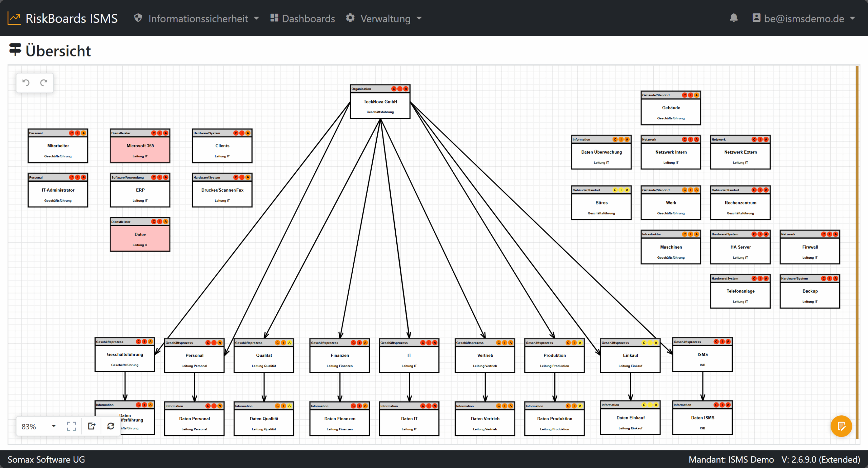The image size is (868, 468).
Task: Select the HA Server node
Action: coord(740,247)
